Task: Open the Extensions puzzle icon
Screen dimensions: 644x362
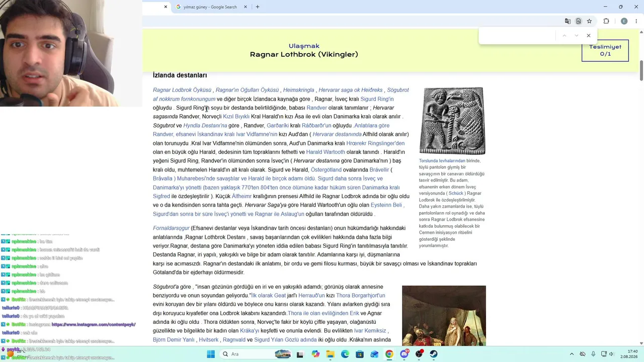Action: pyautogui.click(x=606, y=21)
